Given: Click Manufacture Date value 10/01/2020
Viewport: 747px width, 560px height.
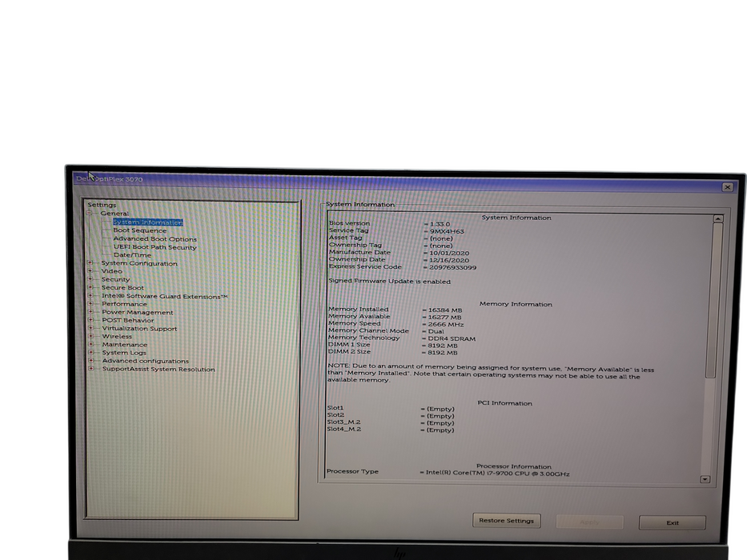Looking at the screenshot, I should 449,253.
